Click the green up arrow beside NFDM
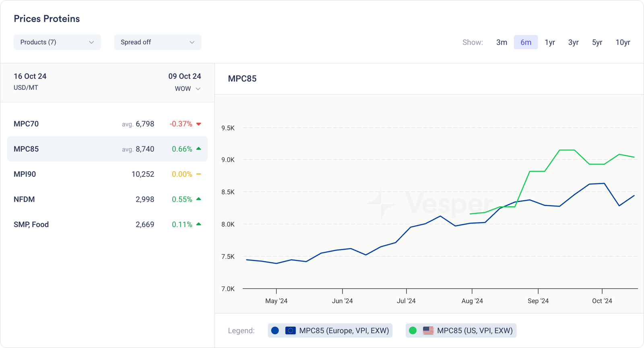Screen dimensions: 644x348 (198, 199)
